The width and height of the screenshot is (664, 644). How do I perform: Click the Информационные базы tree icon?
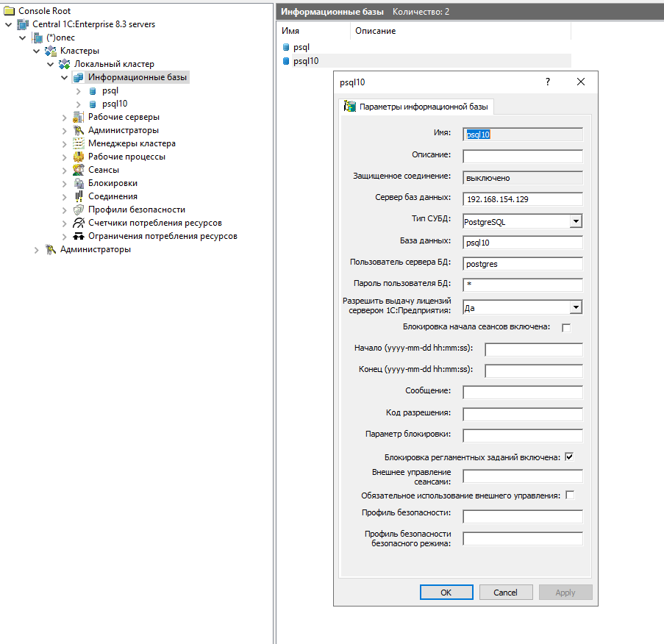pyautogui.click(x=79, y=77)
